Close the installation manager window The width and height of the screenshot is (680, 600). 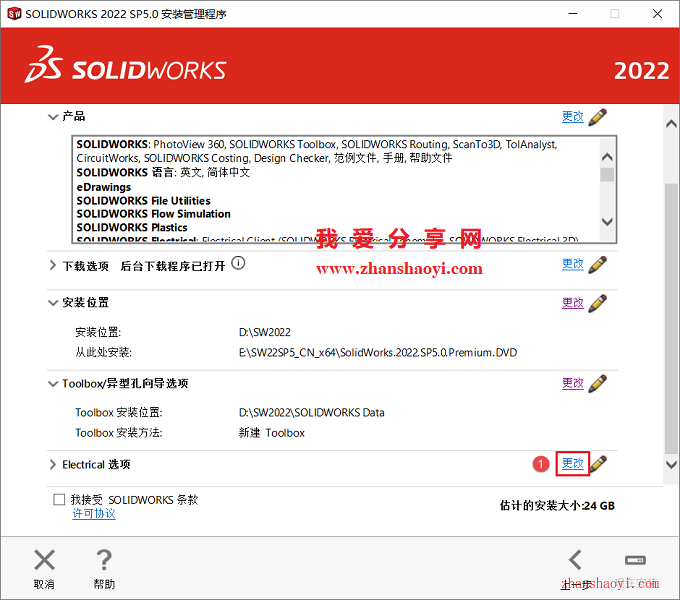(657, 14)
